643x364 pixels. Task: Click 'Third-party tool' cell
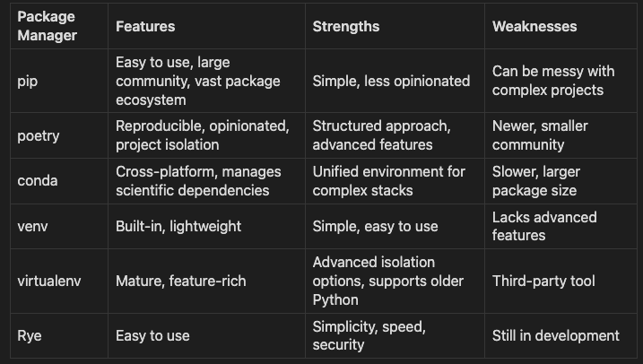(561, 281)
